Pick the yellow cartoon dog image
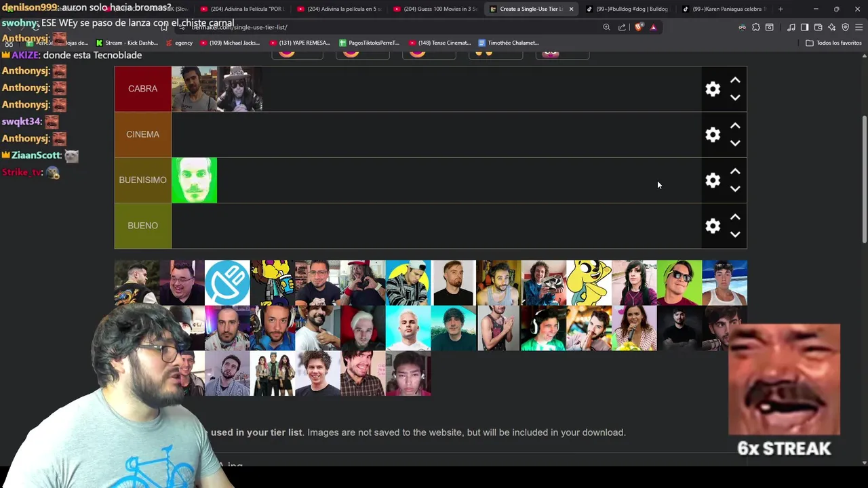This screenshot has height=488, width=868. (589, 283)
